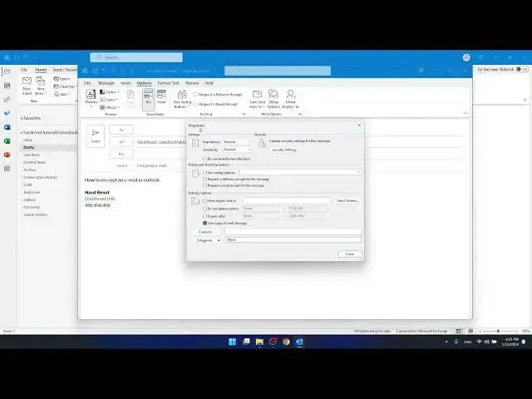Click the Close button in Properties dialog
Viewport: 532px width, 399px height.
pyautogui.click(x=349, y=254)
